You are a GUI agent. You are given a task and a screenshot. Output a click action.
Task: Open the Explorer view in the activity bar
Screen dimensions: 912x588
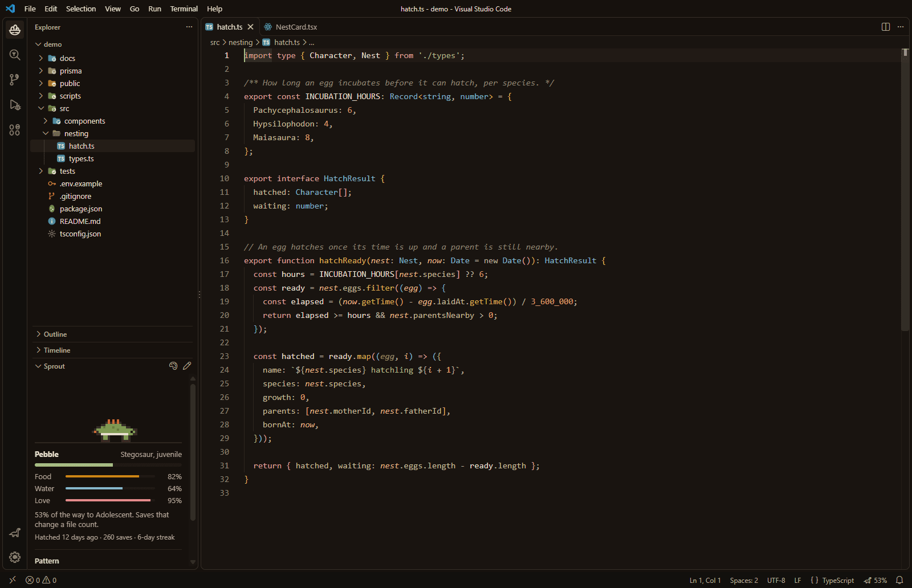click(x=15, y=30)
